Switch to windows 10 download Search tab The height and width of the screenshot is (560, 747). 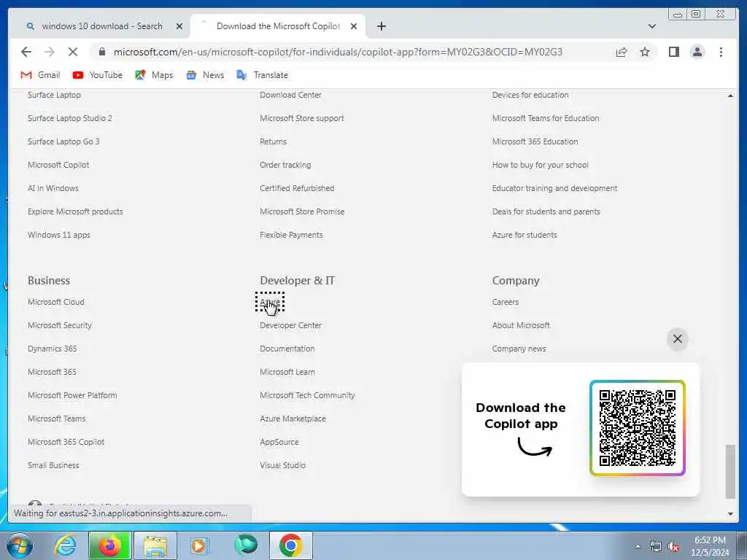coord(102,26)
